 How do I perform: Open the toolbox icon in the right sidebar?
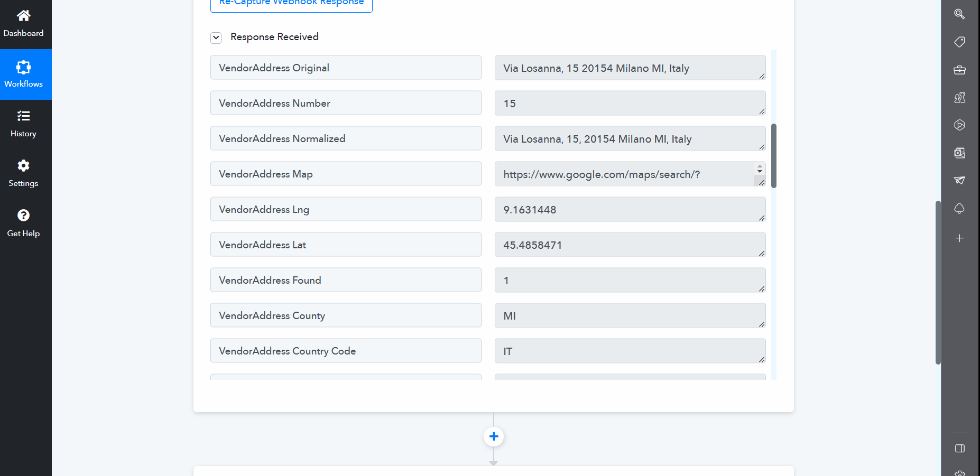click(x=959, y=69)
